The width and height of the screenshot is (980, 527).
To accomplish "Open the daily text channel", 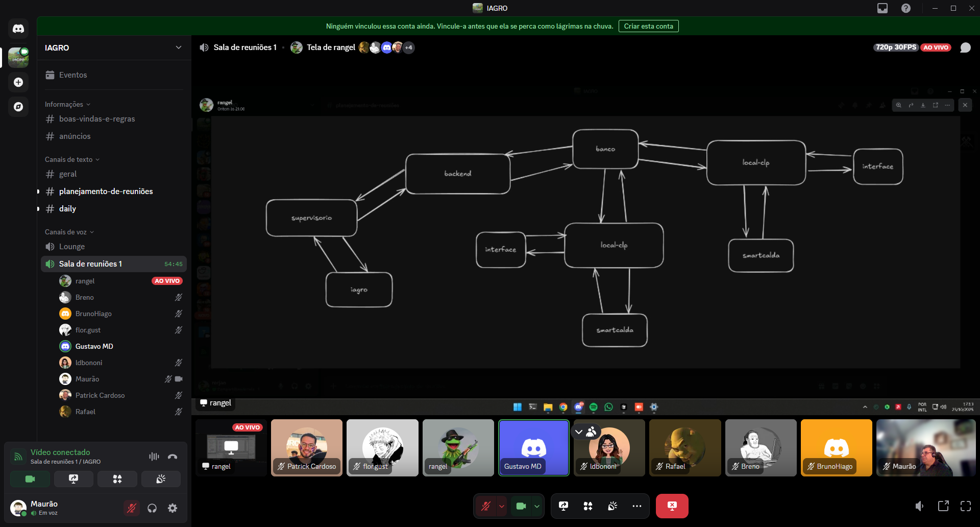I will tap(114, 209).
